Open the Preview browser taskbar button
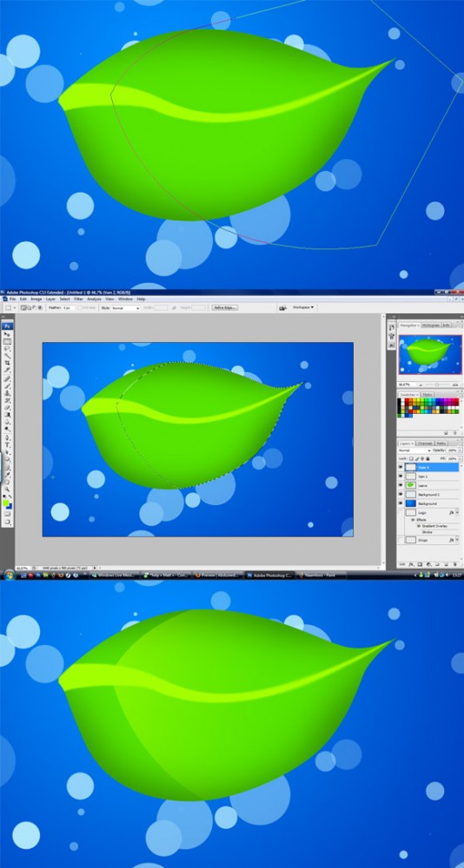Image resolution: width=464 pixels, height=868 pixels. pos(216,575)
